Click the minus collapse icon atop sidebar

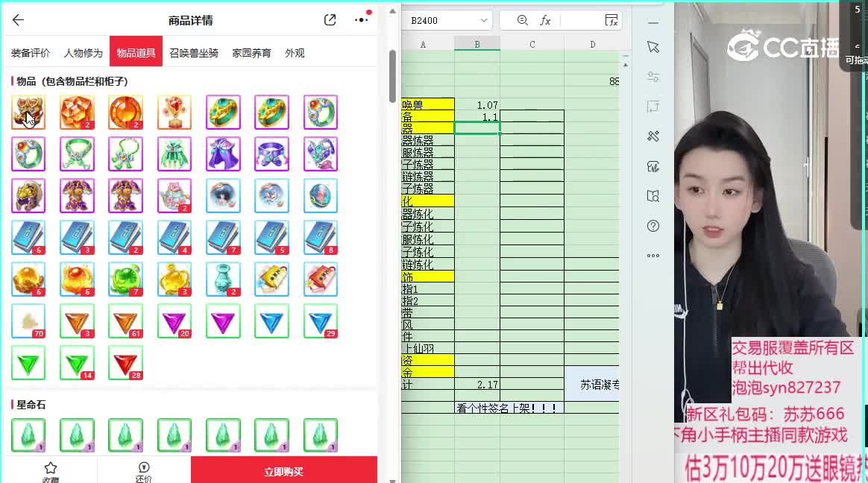coord(653,22)
